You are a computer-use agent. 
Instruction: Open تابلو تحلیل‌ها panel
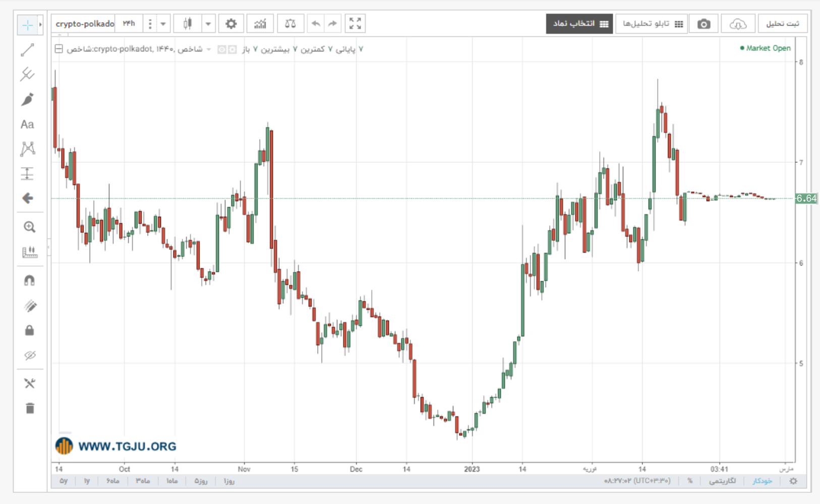pyautogui.click(x=652, y=24)
